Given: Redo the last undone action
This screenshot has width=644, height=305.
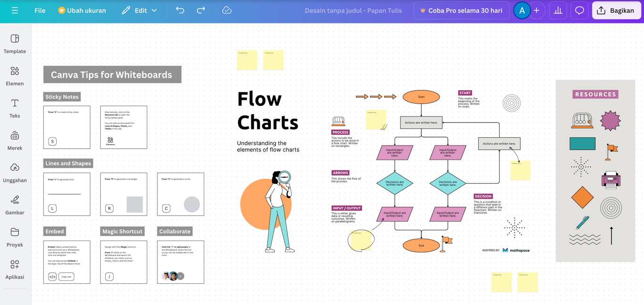Looking at the screenshot, I should pyautogui.click(x=200, y=10).
